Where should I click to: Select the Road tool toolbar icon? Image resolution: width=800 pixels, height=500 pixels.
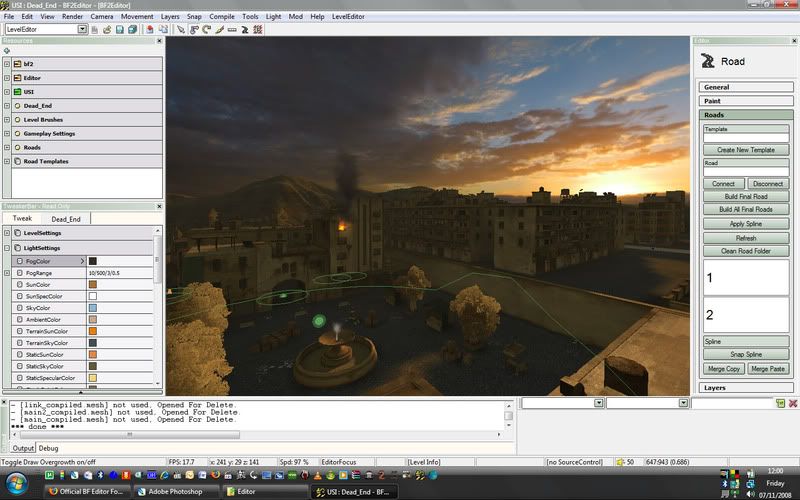click(245, 30)
